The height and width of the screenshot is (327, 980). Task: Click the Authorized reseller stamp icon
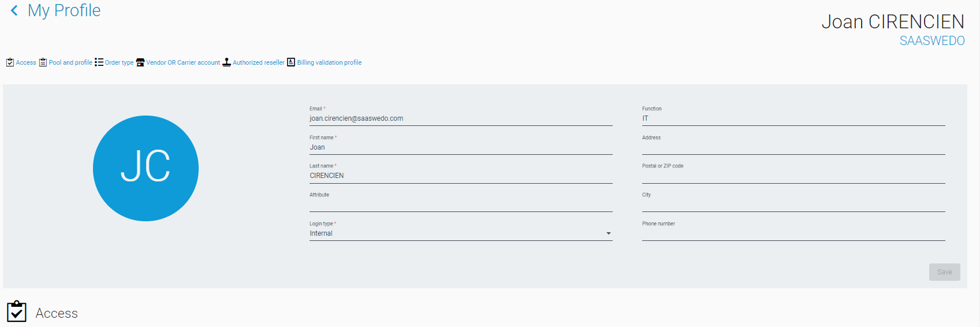coord(227,62)
